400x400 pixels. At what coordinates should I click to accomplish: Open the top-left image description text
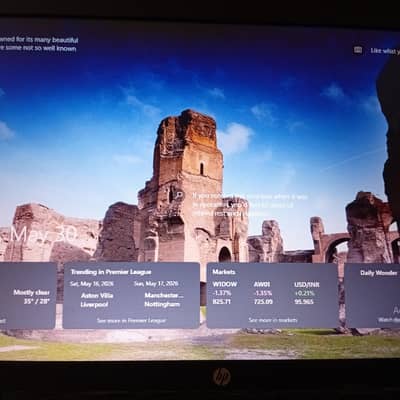click(39, 44)
